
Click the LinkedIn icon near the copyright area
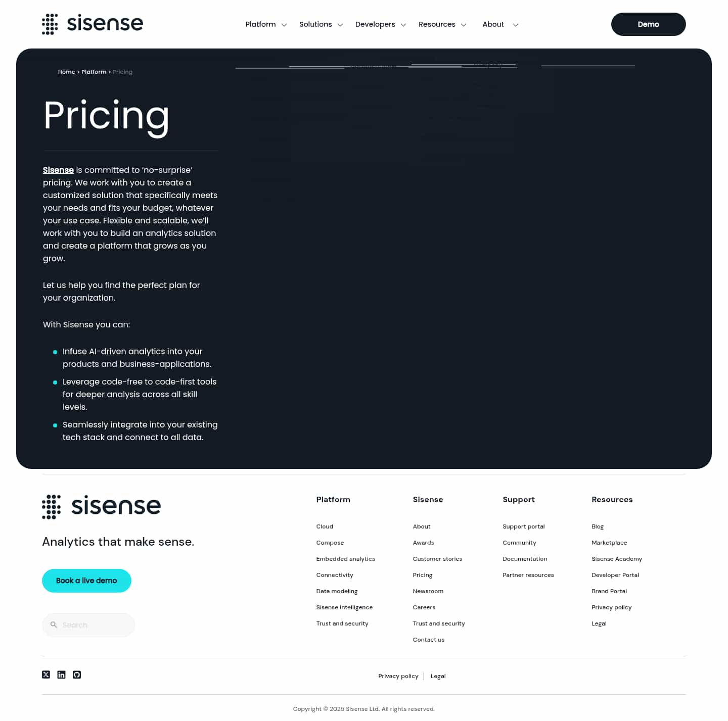pos(61,675)
